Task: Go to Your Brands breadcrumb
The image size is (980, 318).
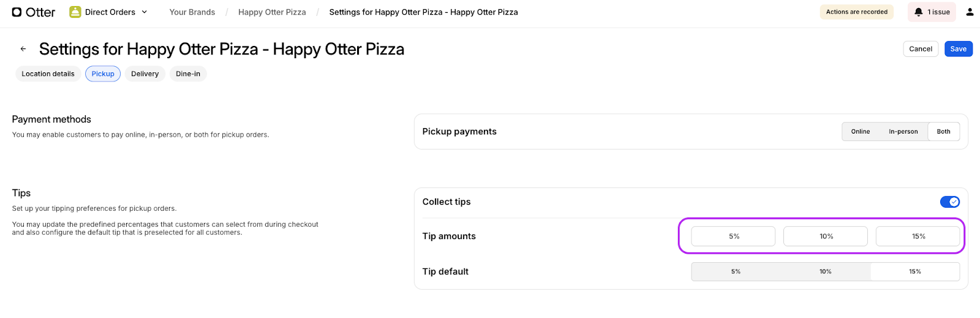Action: pos(192,12)
